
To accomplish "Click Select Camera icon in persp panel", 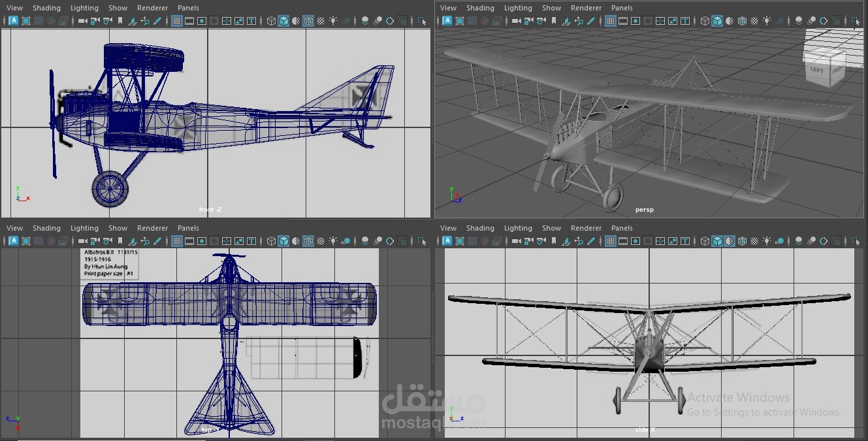I will (517, 21).
